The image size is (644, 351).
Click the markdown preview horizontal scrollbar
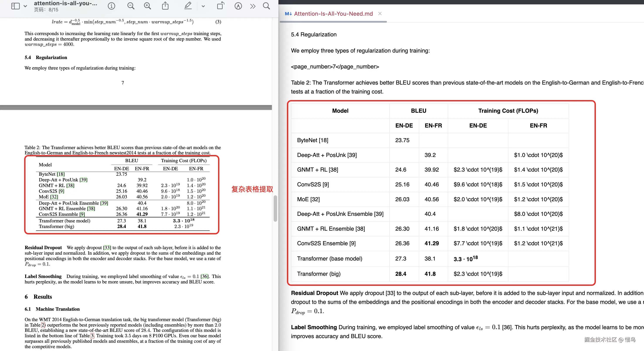click(x=333, y=22)
